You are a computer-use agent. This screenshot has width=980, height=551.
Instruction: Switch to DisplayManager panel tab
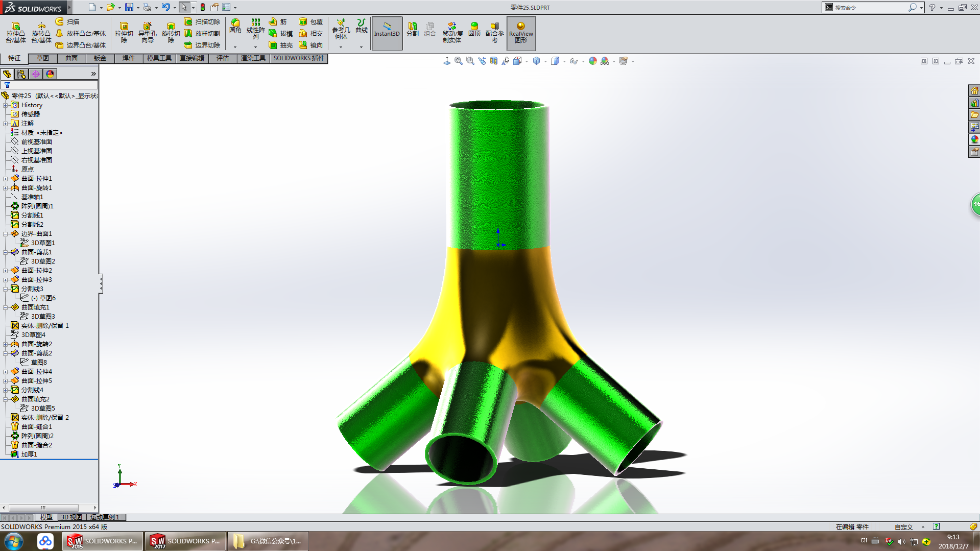[50, 74]
